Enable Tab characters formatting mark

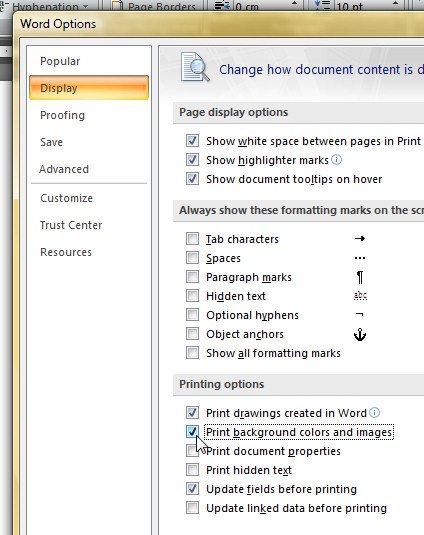pyautogui.click(x=192, y=239)
